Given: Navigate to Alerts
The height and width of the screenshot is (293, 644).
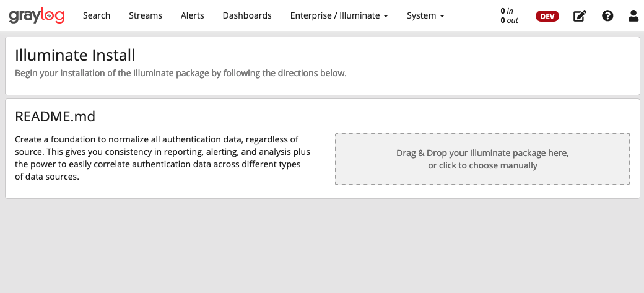Looking at the screenshot, I should pos(192,15).
